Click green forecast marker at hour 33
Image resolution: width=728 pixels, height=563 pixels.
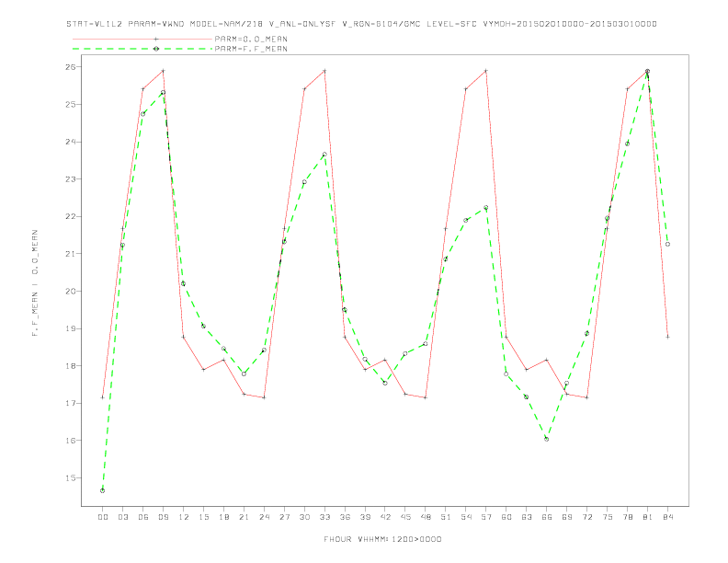324,155
